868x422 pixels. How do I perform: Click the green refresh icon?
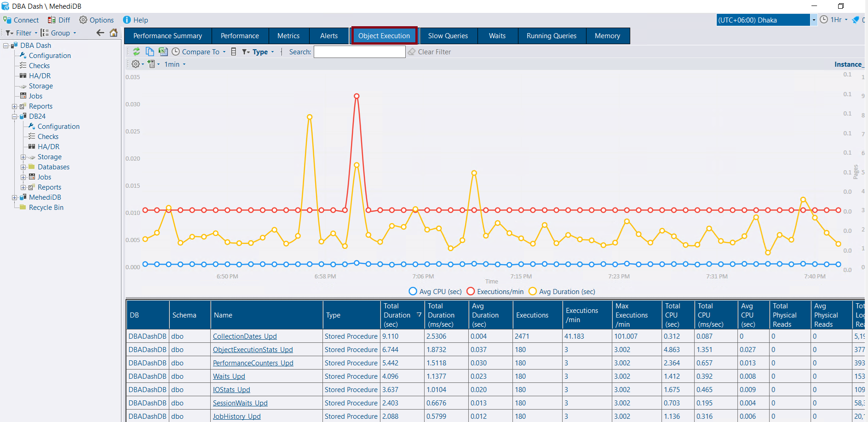point(137,52)
